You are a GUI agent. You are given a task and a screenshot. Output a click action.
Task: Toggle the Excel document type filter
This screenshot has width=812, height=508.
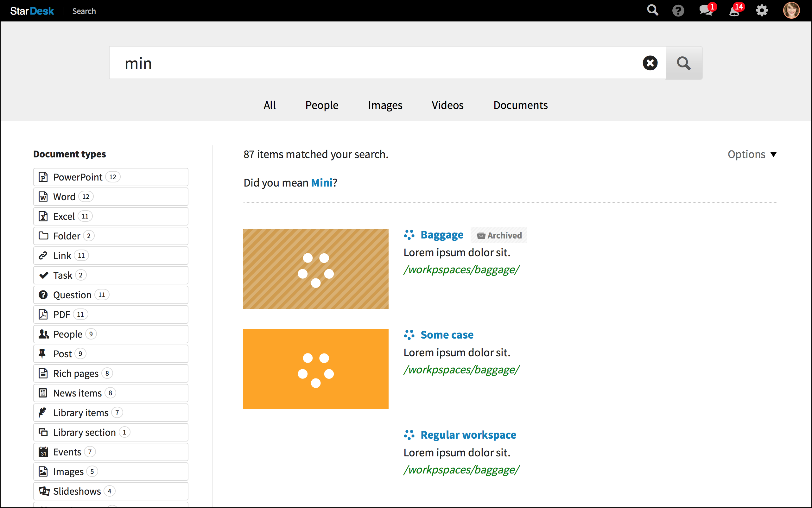click(x=111, y=216)
